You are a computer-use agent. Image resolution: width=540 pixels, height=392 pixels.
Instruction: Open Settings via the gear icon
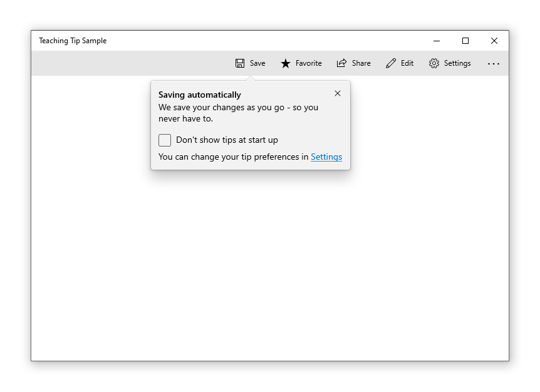[433, 63]
